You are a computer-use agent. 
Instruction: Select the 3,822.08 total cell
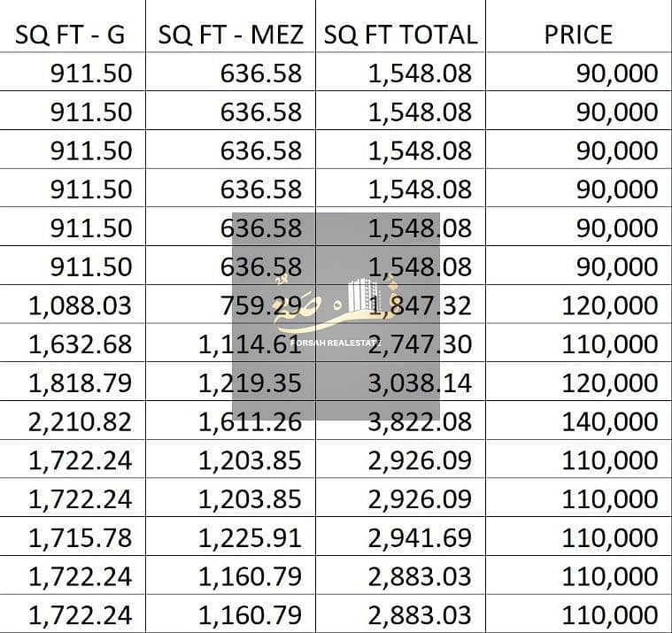[400, 421]
